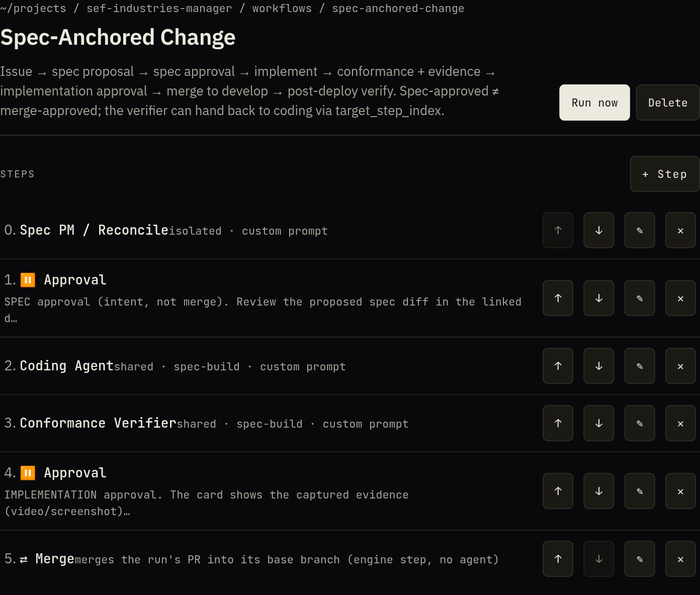The image size is (700, 595).
Task: Remove the Merge step
Action: pyautogui.click(x=680, y=559)
